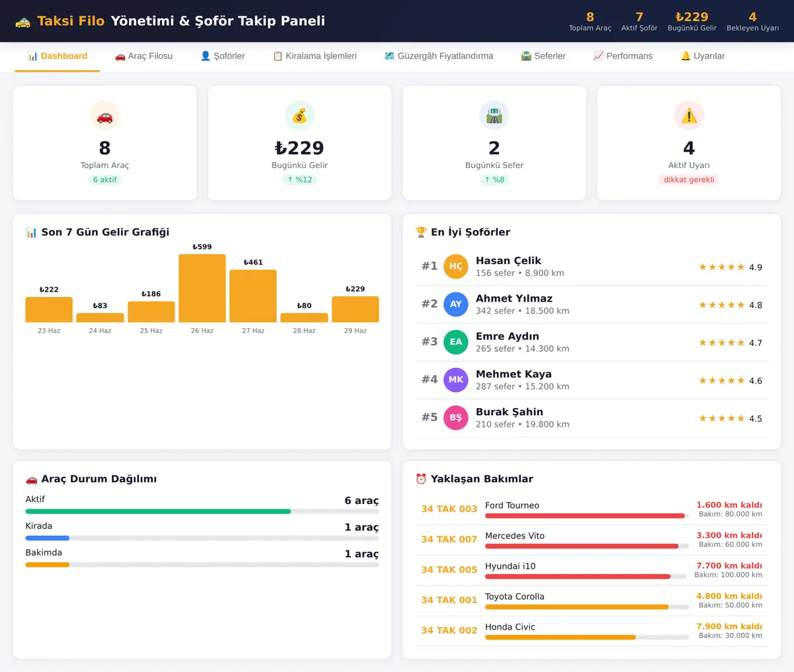Click the BŞ avatar for Burak Şahin
The image size is (794, 672).
pos(456,417)
